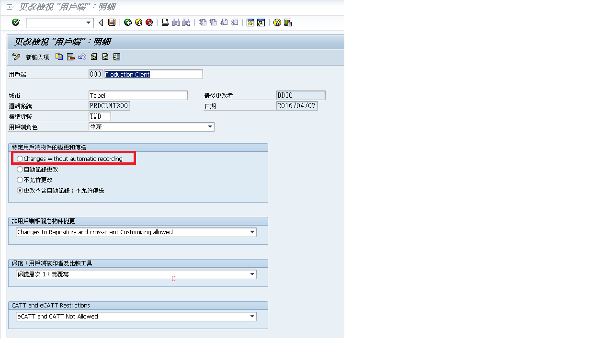613x364 pixels.
Task: Click the green checkmark Enter icon
Action: click(x=16, y=23)
